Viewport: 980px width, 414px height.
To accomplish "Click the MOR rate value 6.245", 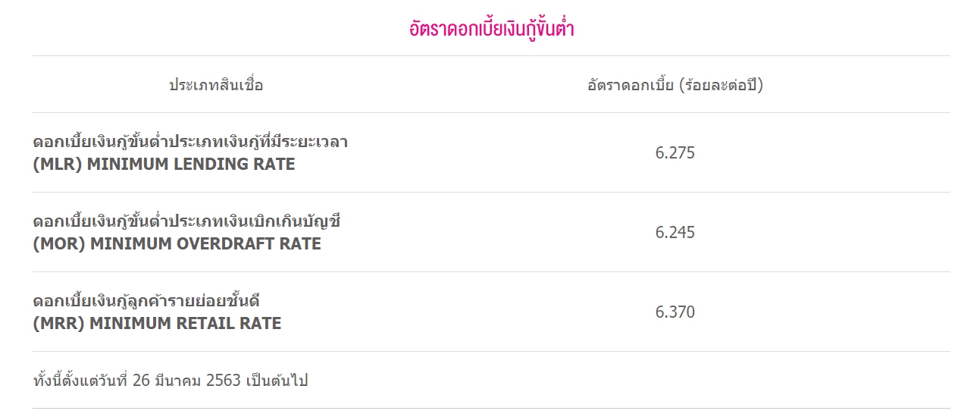I will pyautogui.click(x=675, y=233).
